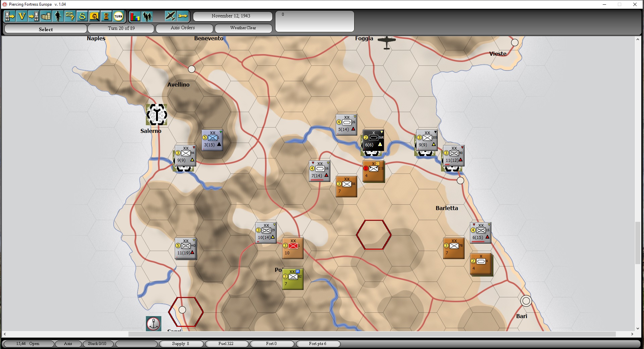Click the anchor port icon on the coast

(x=154, y=323)
